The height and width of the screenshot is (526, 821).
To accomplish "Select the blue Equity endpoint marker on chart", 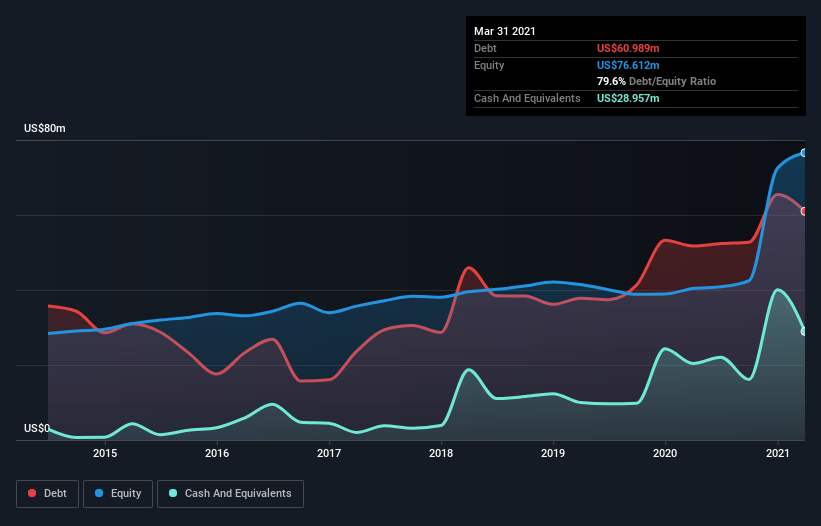I will click(x=804, y=153).
